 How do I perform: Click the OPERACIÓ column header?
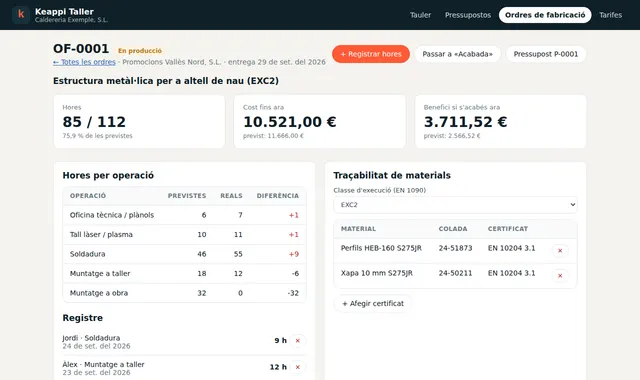point(88,196)
